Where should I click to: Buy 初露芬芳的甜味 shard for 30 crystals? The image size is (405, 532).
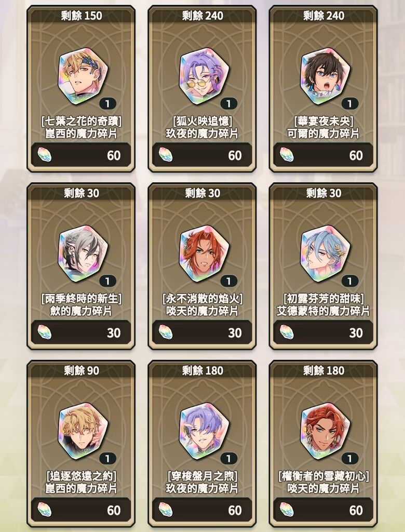tap(323, 332)
